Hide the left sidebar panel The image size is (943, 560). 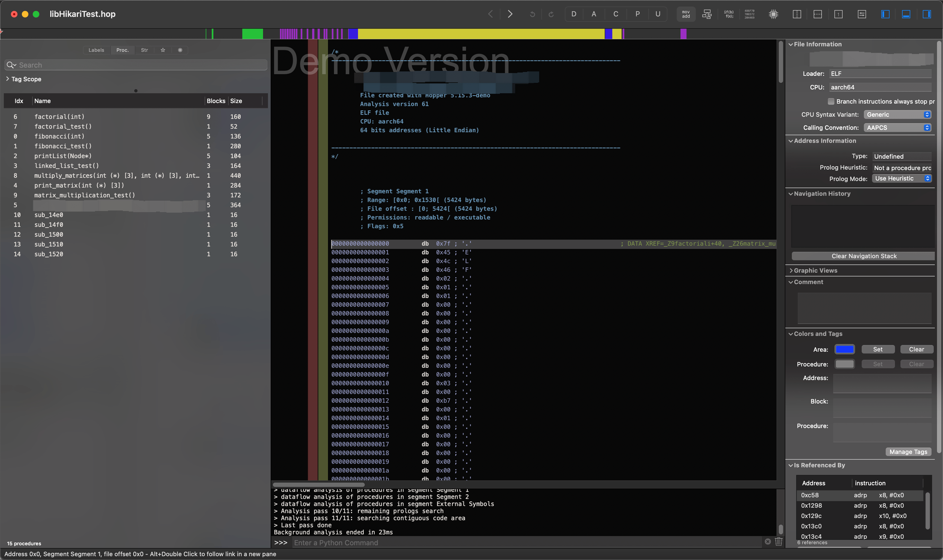[885, 14]
